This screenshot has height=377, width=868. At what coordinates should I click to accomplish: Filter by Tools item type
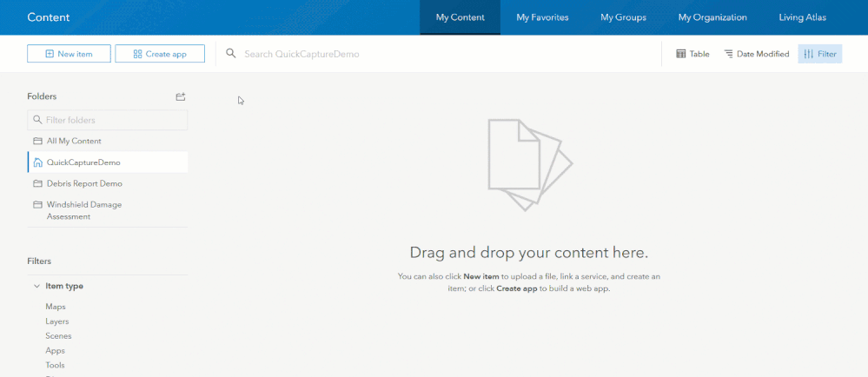[55, 366]
